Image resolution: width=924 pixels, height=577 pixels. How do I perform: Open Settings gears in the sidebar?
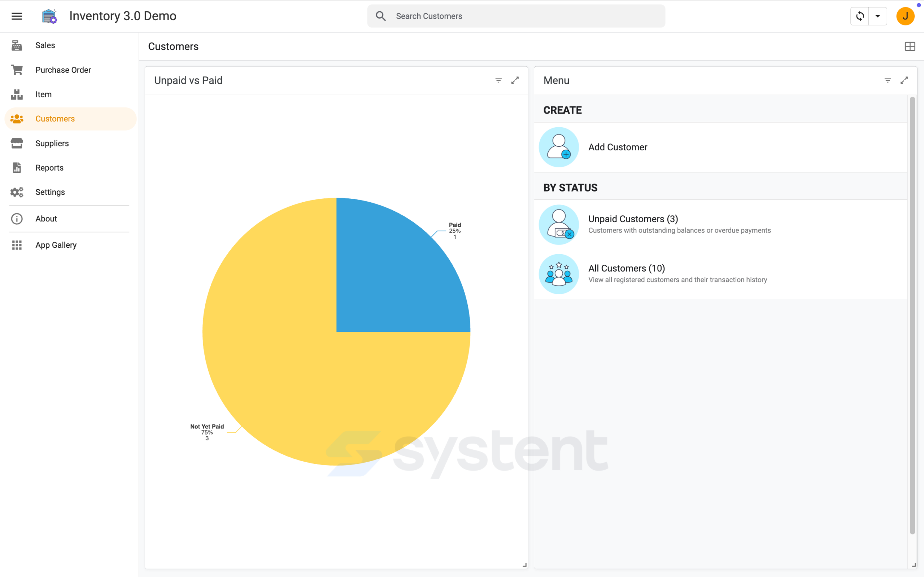click(17, 192)
